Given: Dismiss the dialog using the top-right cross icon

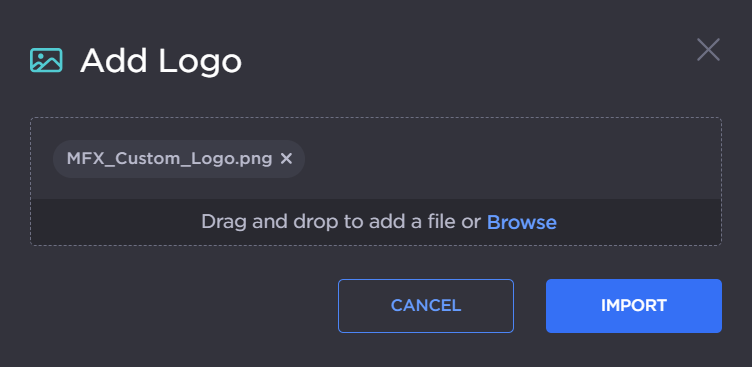Looking at the screenshot, I should click(x=708, y=50).
